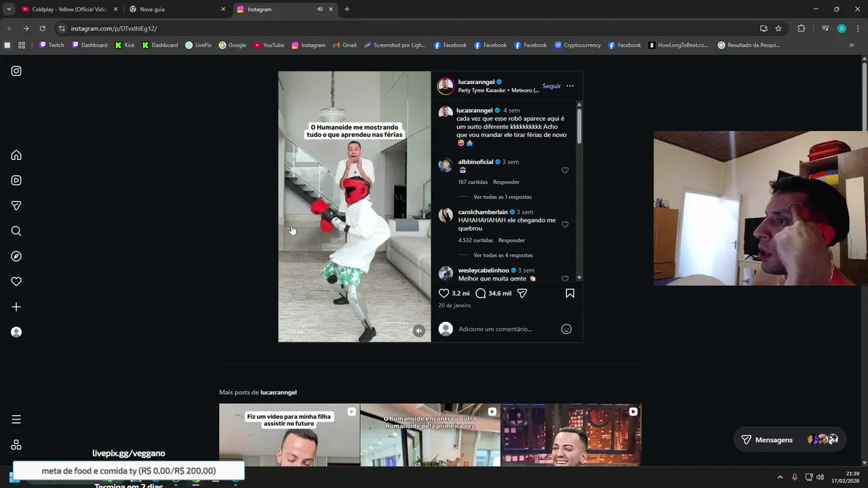Open the Explore compass icon

[x=16, y=256]
